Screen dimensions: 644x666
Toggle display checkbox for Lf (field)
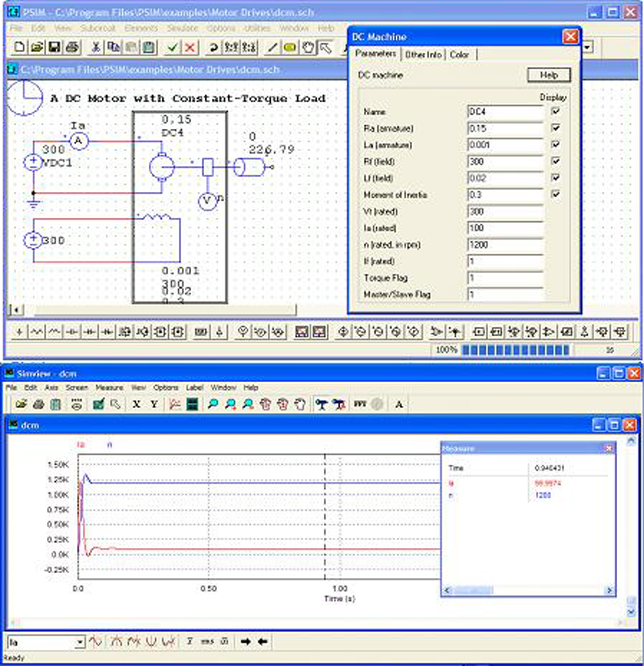click(555, 177)
